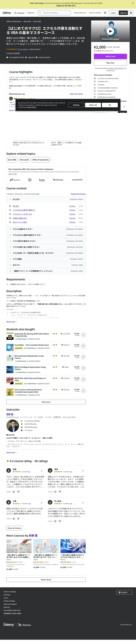Image resolution: width=136 pixels, height=644 pixels.
Task: Open the PowerPoint course thumbnail
Action: [x=46, y=546]
